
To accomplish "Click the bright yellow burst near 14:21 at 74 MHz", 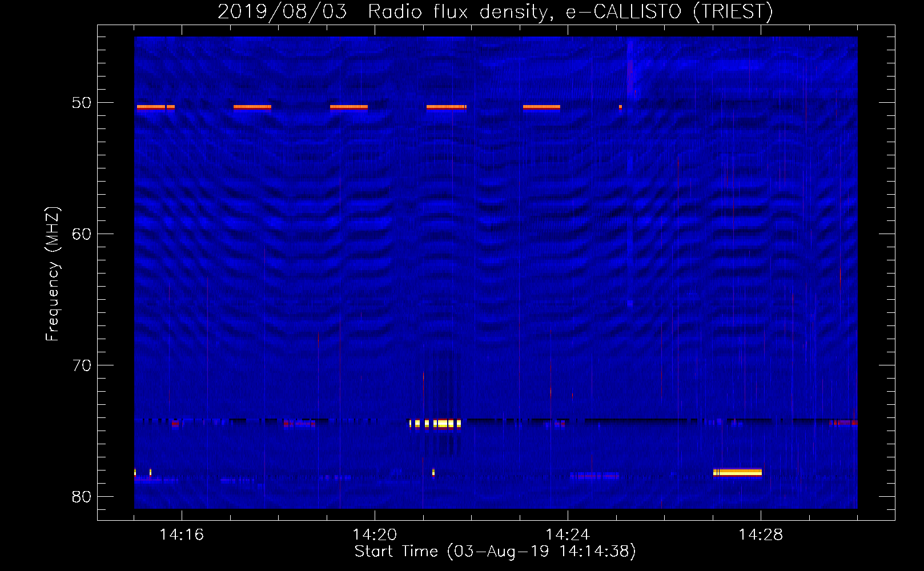I will [435, 424].
